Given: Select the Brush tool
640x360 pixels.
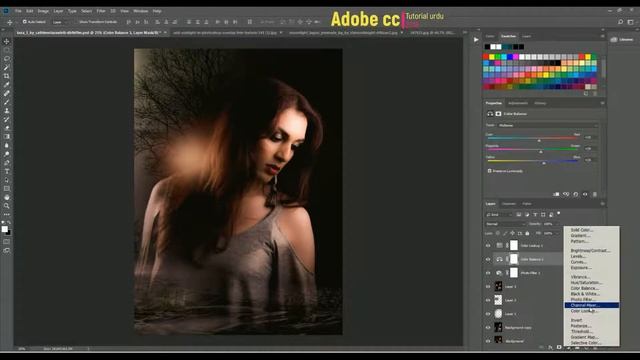Looking at the screenshot, I should coord(7,102).
